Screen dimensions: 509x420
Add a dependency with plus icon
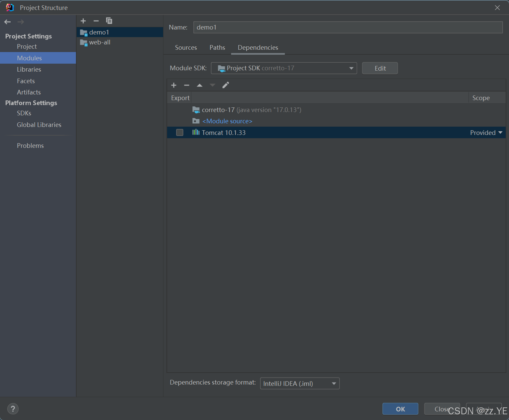point(174,85)
